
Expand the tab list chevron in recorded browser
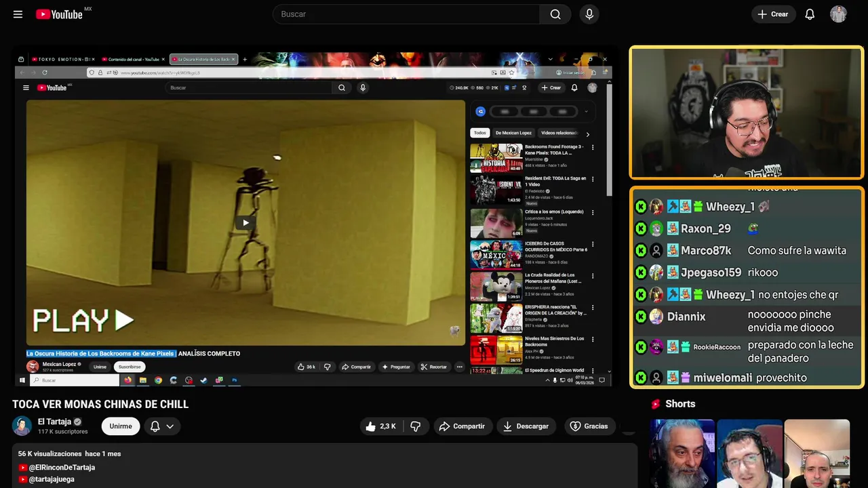[550, 60]
